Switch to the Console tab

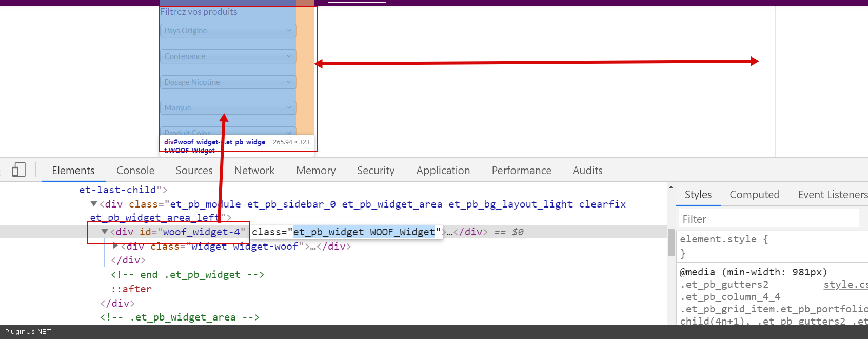tap(135, 171)
